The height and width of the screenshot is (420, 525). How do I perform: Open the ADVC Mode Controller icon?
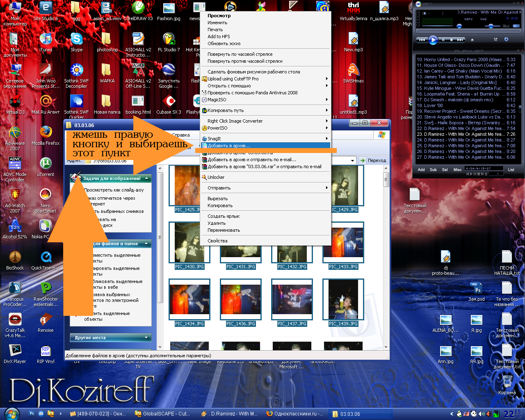pos(15,169)
